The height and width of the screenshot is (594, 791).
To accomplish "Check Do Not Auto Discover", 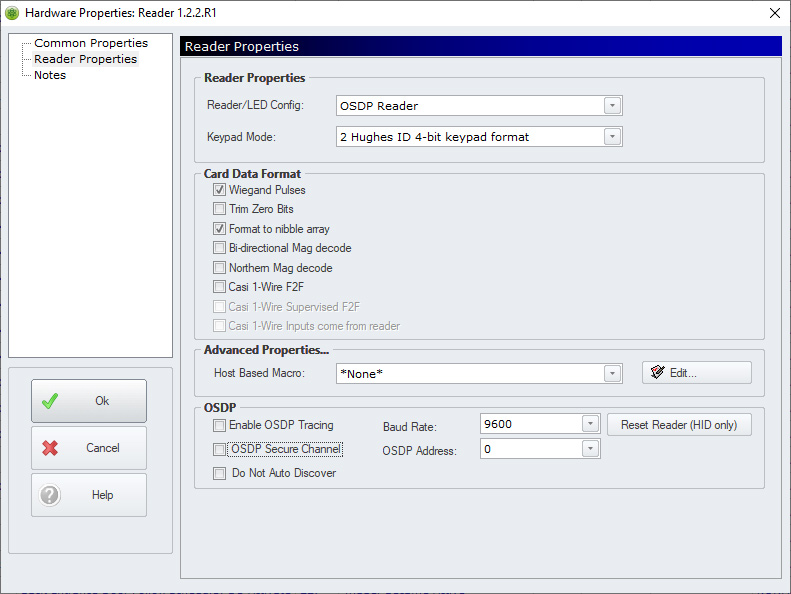I will (219, 473).
